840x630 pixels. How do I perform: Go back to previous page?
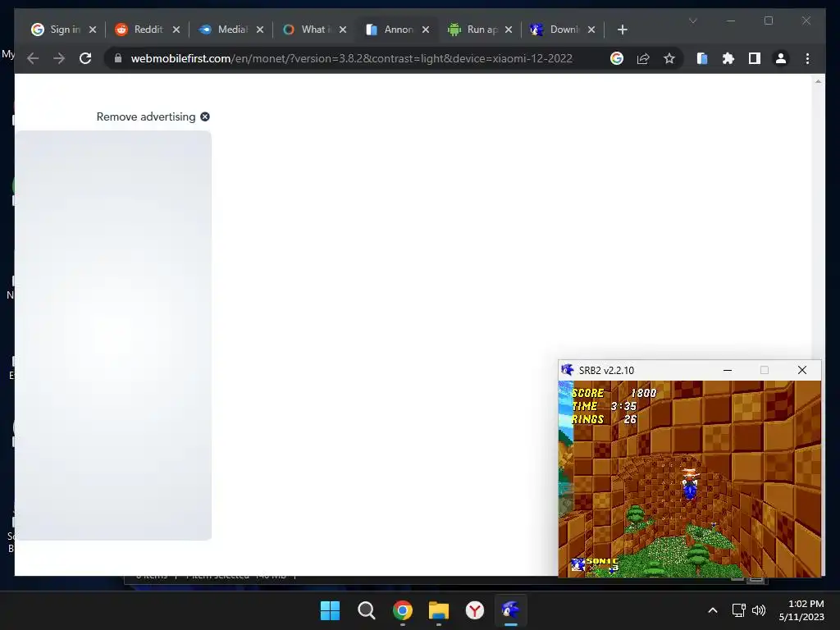click(33, 58)
